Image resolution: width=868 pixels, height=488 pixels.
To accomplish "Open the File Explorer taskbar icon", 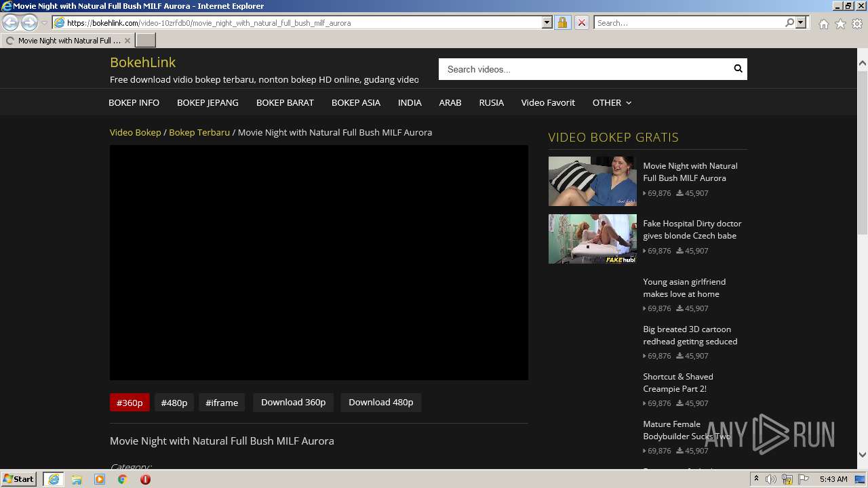I will (x=77, y=479).
